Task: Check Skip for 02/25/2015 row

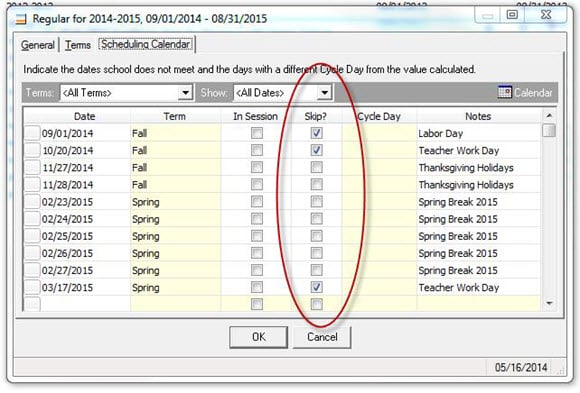Action: 316,236
